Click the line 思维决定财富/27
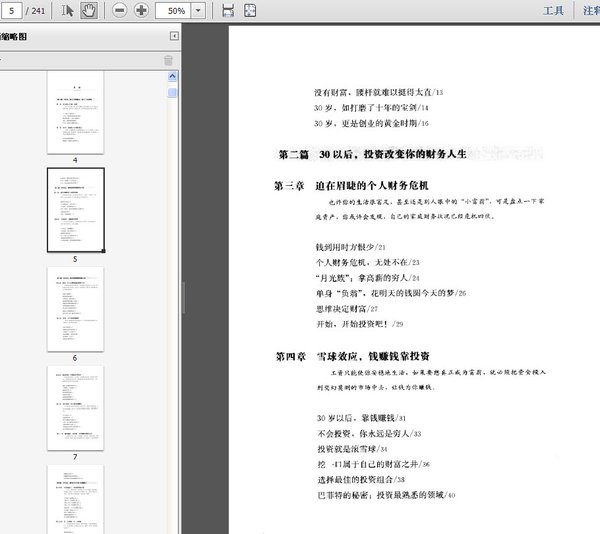The width and height of the screenshot is (600, 534). [347, 309]
